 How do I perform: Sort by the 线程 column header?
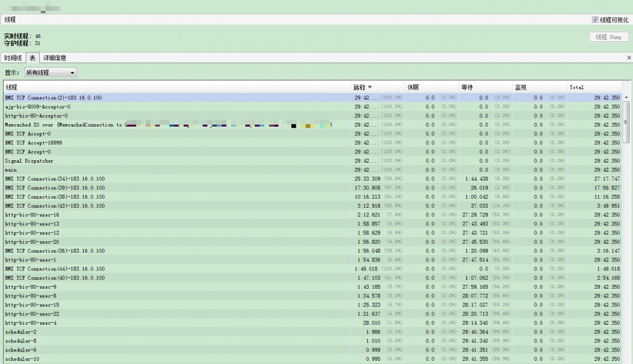point(177,87)
